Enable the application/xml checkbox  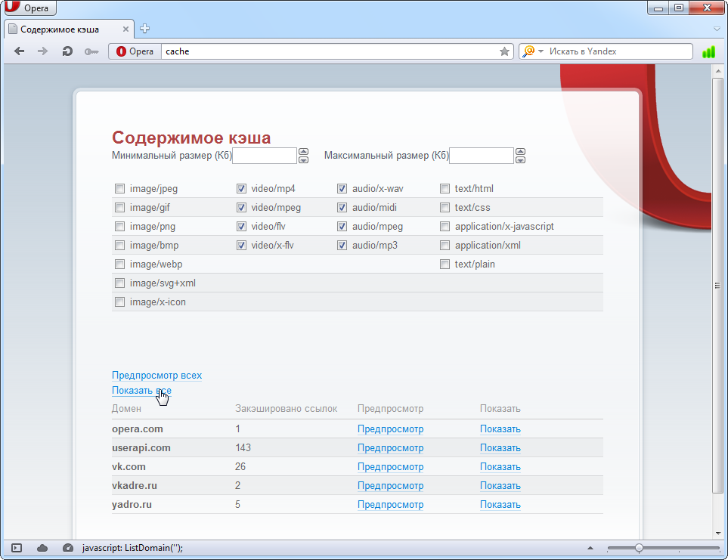point(445,245)
